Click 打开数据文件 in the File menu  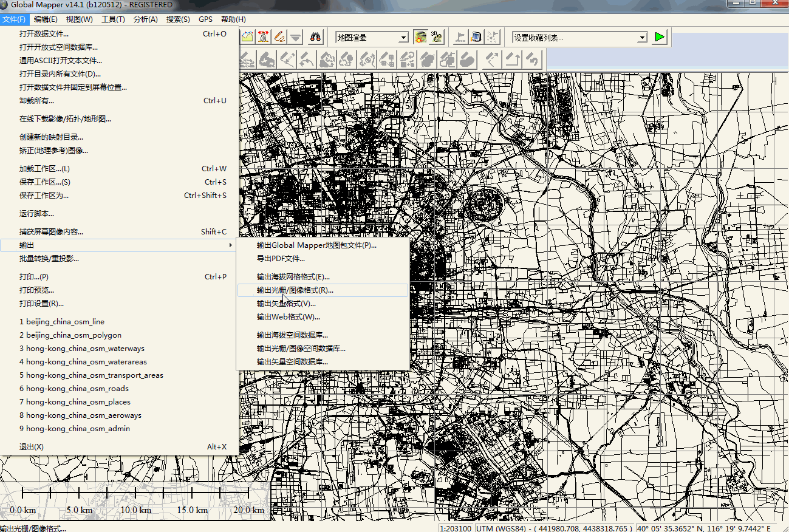[44, 34]
